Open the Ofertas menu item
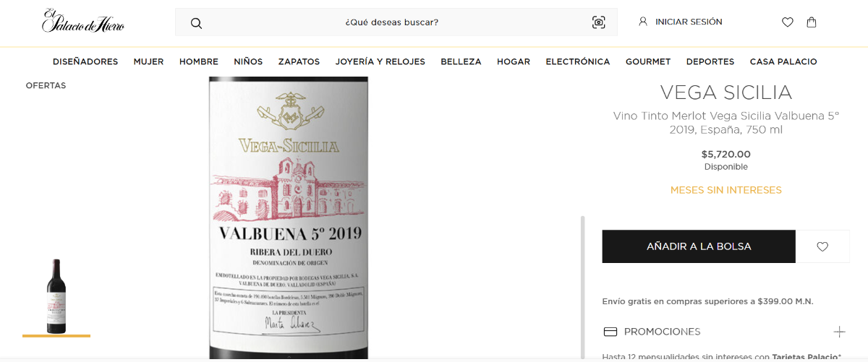This screenshot has height=362, width=868. coord(46,85)
